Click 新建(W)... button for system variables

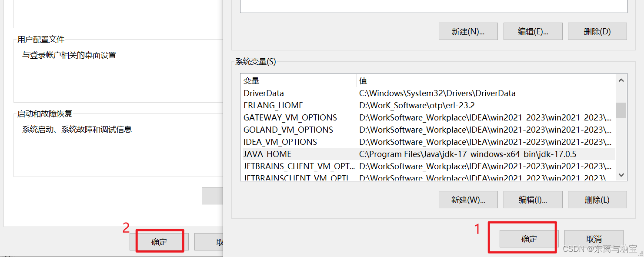468,200
